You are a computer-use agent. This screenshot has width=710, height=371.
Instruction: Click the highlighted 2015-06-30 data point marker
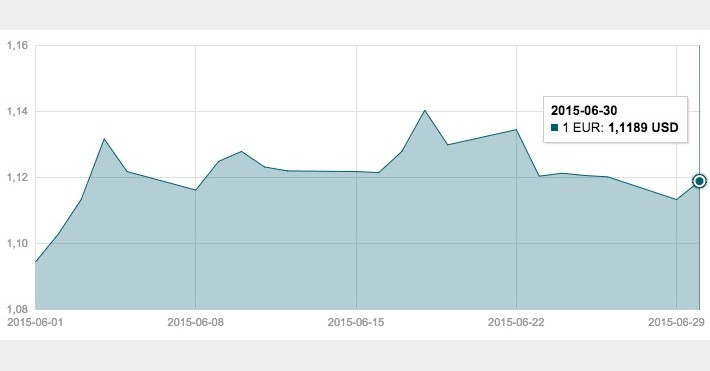699,181
